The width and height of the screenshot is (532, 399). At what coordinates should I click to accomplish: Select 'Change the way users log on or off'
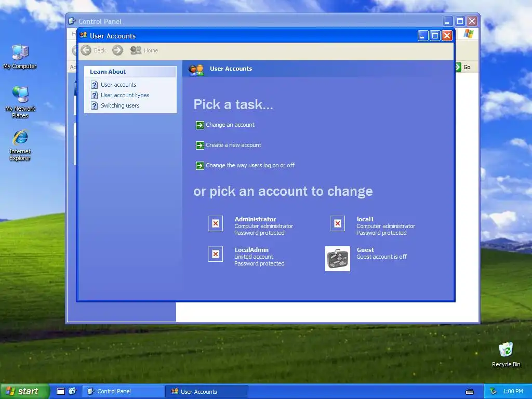pos(250,166)
